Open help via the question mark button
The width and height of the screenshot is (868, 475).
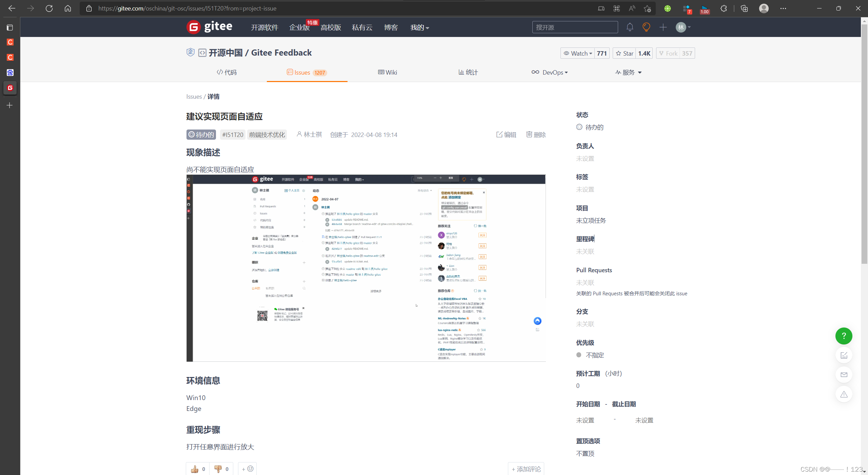[844, 336]
